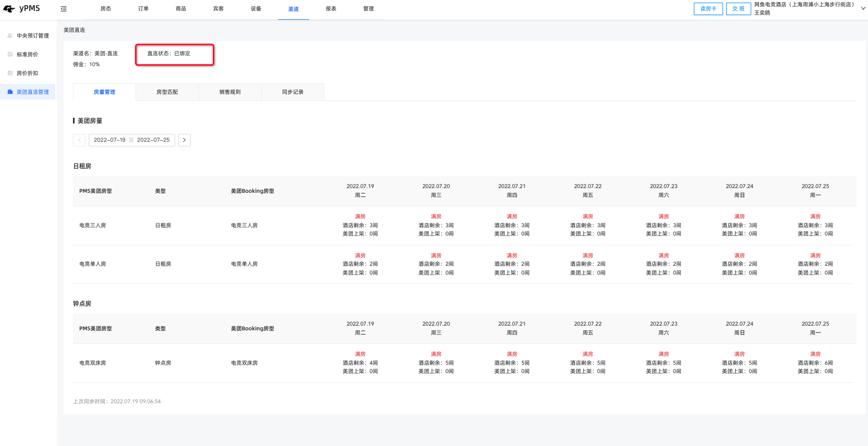Open the 管理 top menu
The image size is (868, 446).
click(369, 9)
